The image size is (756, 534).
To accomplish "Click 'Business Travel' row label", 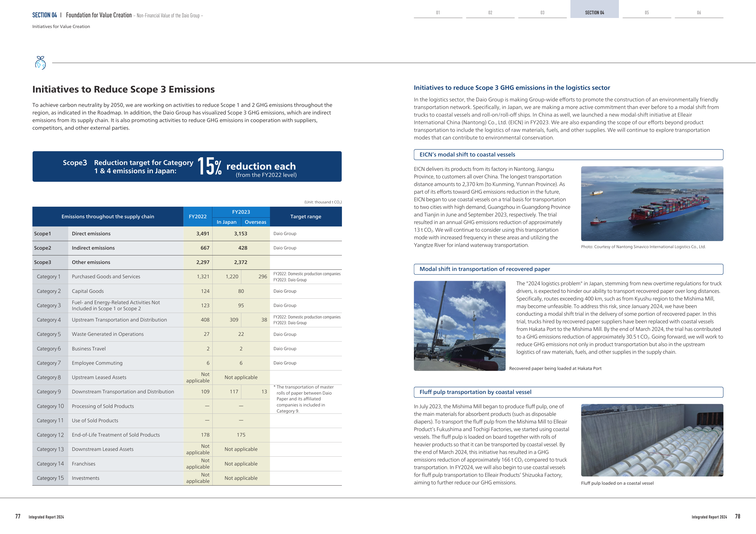I will [x=89, y=349].
